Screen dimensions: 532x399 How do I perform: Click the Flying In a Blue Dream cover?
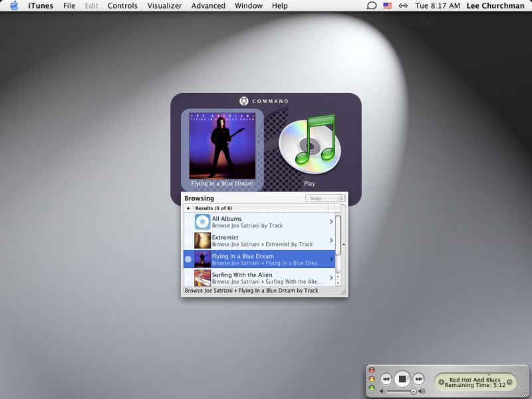point(223,145)
